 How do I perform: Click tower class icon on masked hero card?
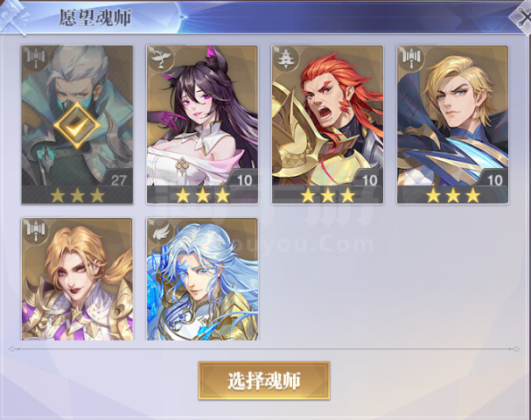(35, 58)
